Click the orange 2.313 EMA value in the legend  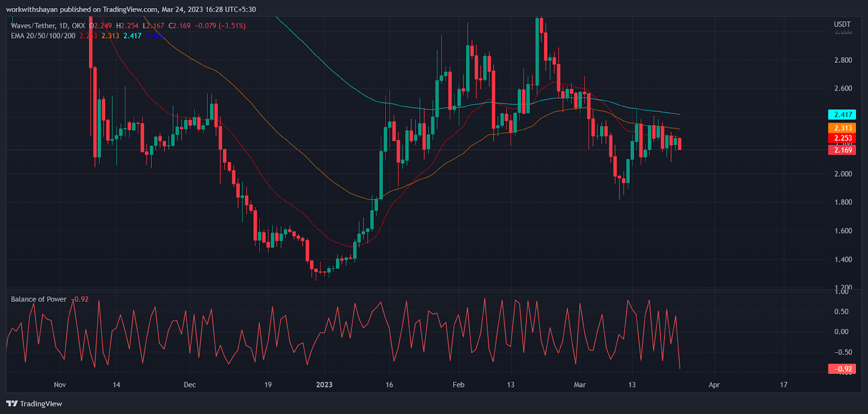110,36
